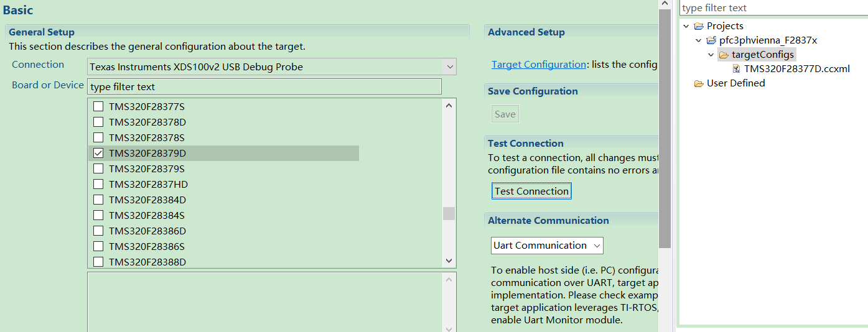Click the User Defined folder icon
Image resolution: width=868 pixels, height=332 pixels.
699,83
